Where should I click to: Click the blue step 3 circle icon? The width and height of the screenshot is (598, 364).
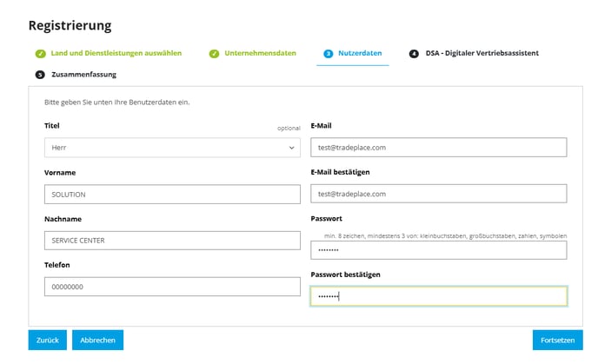click(x=329, y=54)
